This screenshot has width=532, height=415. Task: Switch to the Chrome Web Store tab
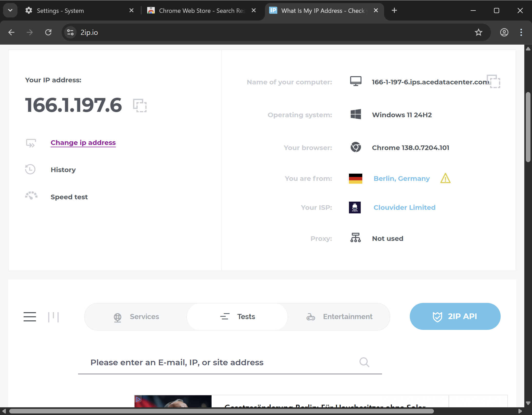pyautogui.click(x=202, y=11)
